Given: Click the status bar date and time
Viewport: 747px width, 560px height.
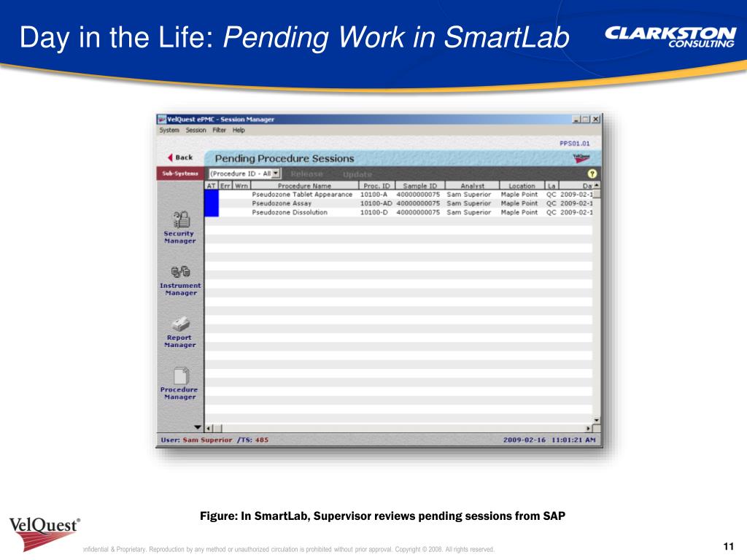Looking at the screenshot, I should (x=549, y=440).
